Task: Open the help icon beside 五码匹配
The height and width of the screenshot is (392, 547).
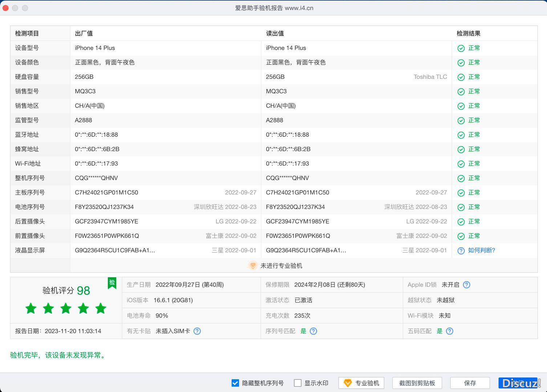Action: click(450, 331)
